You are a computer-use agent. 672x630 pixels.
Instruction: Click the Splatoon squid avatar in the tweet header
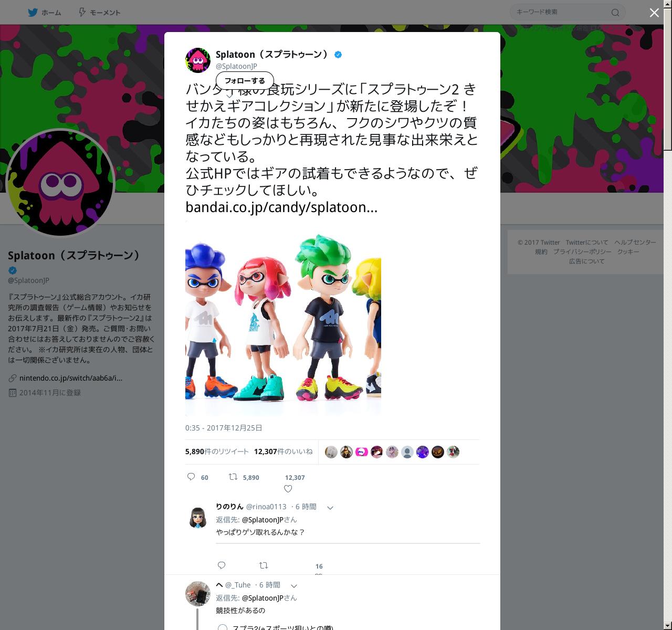point(198,60)
